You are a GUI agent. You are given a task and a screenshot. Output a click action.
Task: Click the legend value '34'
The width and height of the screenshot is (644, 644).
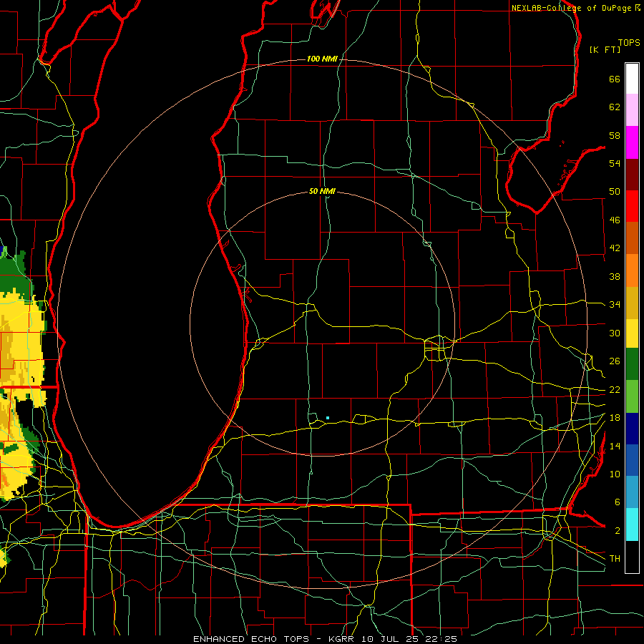coord(615,304)
